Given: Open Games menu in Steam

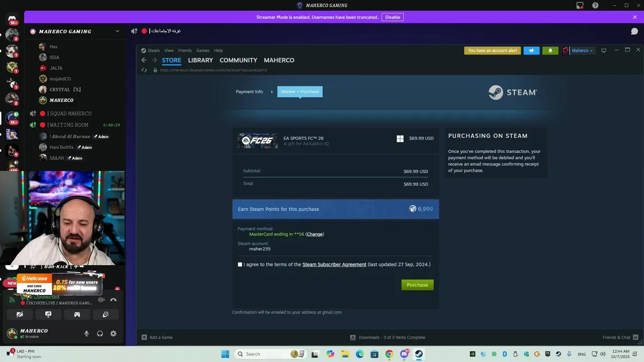Looking at the screenshot, I should click(203, 50).
